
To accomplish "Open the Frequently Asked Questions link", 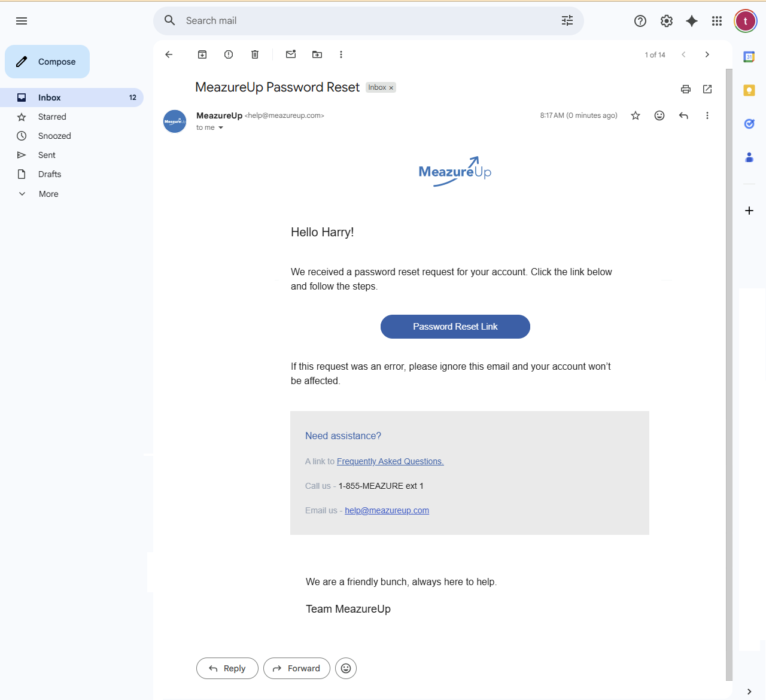I will (x=390, y=461).
